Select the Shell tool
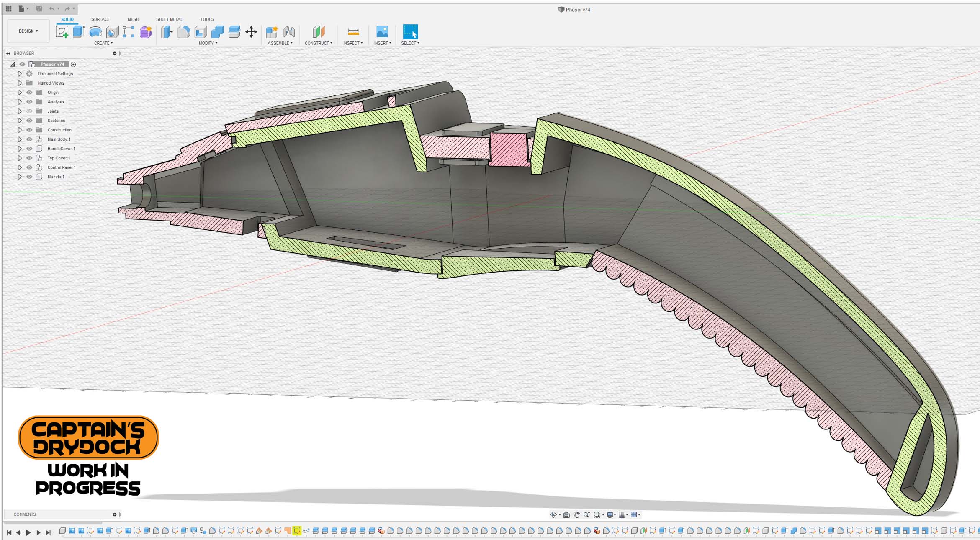Screen dimensions: 980x540 pyautogui.click(x=201, y=32)
